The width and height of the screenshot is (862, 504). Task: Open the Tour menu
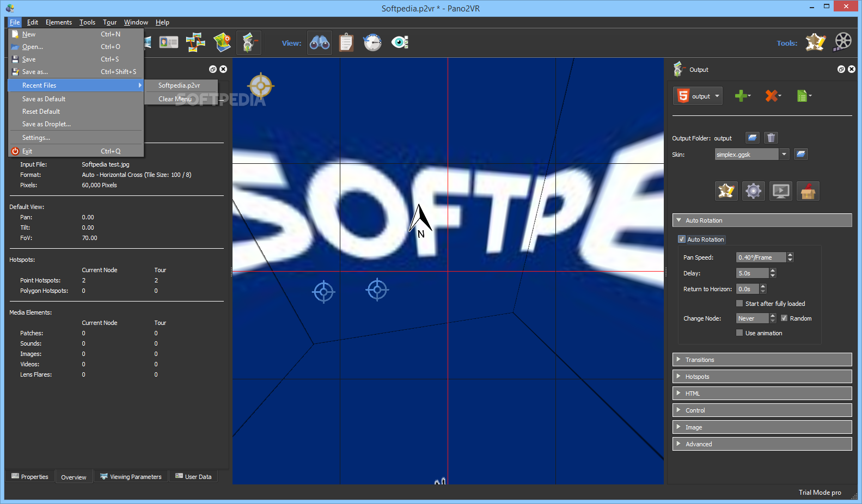coord(110,22)
